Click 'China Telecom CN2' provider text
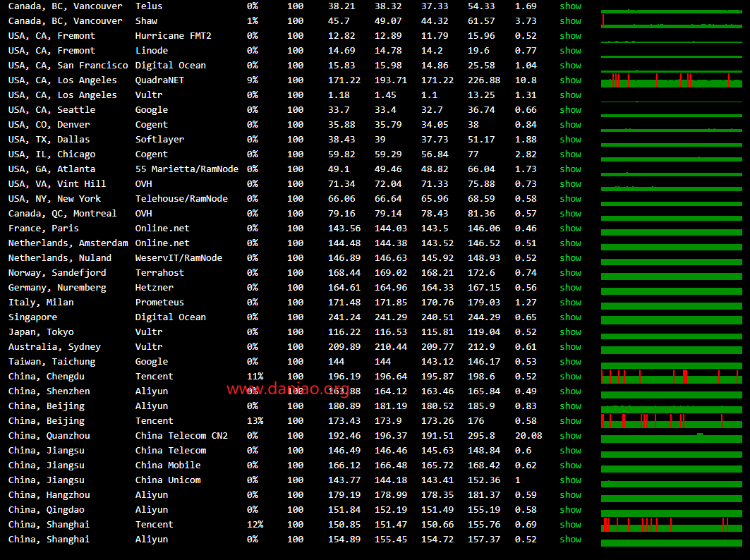 pos(181,436)
